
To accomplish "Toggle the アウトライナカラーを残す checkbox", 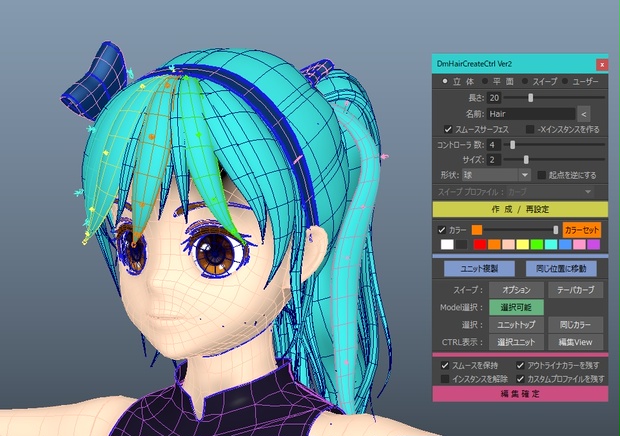I will coord(520,365).
